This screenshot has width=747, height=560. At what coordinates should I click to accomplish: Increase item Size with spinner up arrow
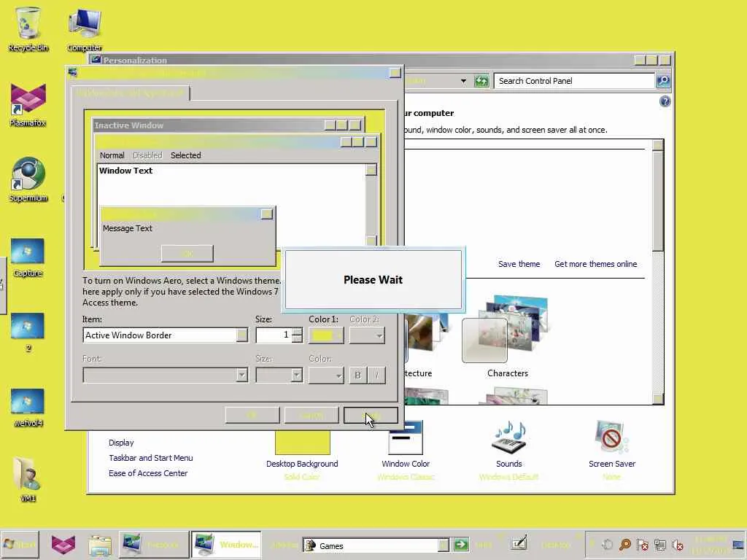tap(298, 332)
